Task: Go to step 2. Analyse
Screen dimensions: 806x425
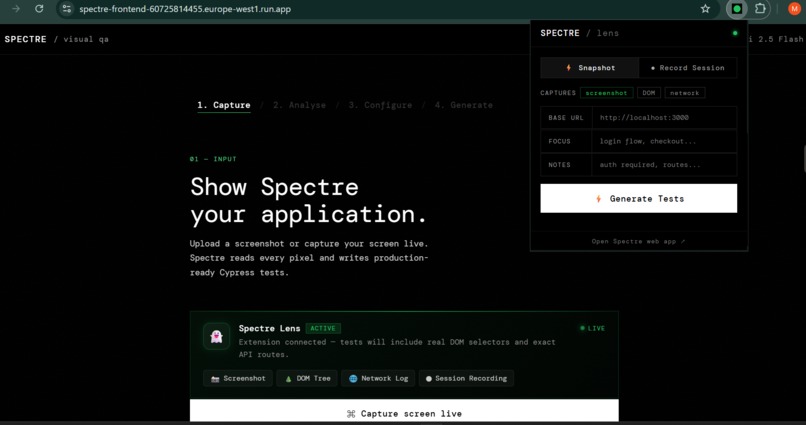Action: [x=299, y=105]
